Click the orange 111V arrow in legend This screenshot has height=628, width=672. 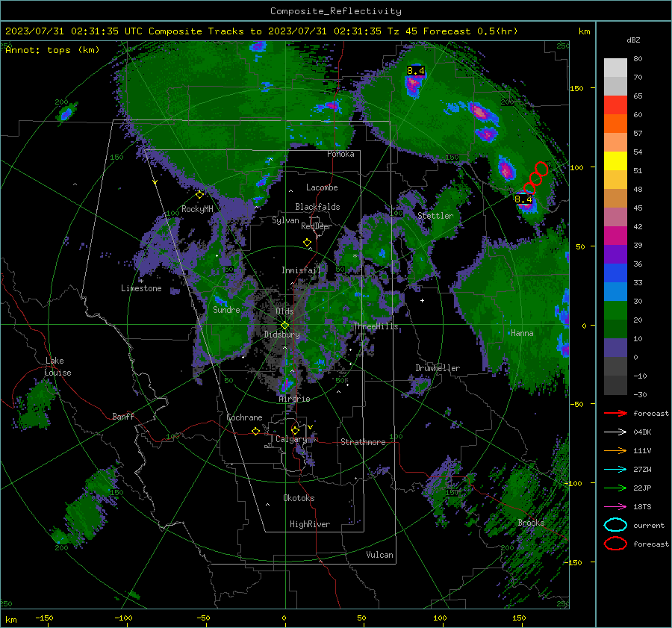tap(615, 450)
